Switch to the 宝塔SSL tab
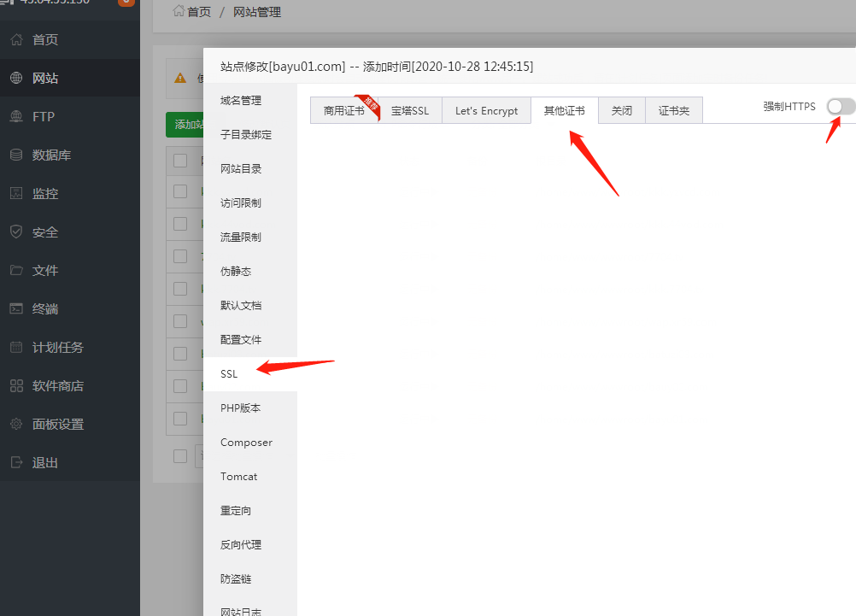Viewport: 856px width, 616px height. click(x=410, y=110)
